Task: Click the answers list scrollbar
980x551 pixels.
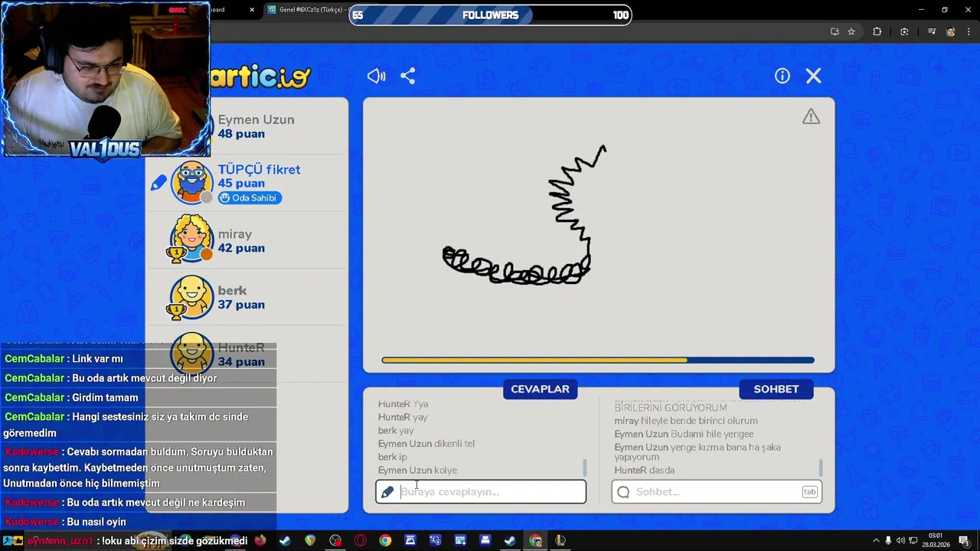Action: click(x=585, y=467)
